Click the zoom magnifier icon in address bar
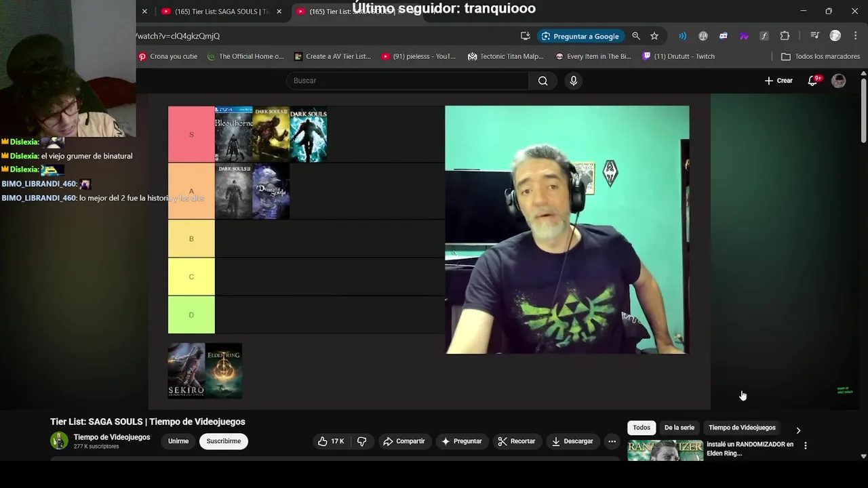Viewport: 868px width, 488px height. tap(636, 36)
